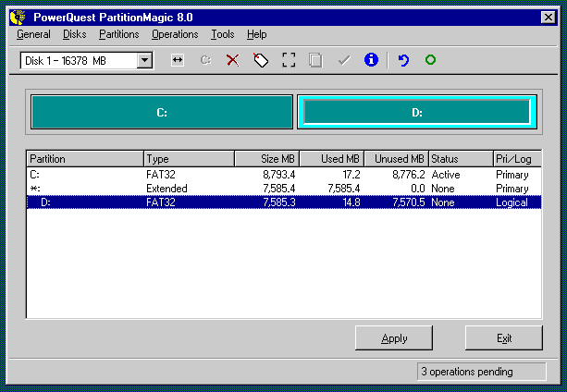Select the D: partition block in disk map
The width and height of the screenshot is (567, 392).
click(416, 112)
